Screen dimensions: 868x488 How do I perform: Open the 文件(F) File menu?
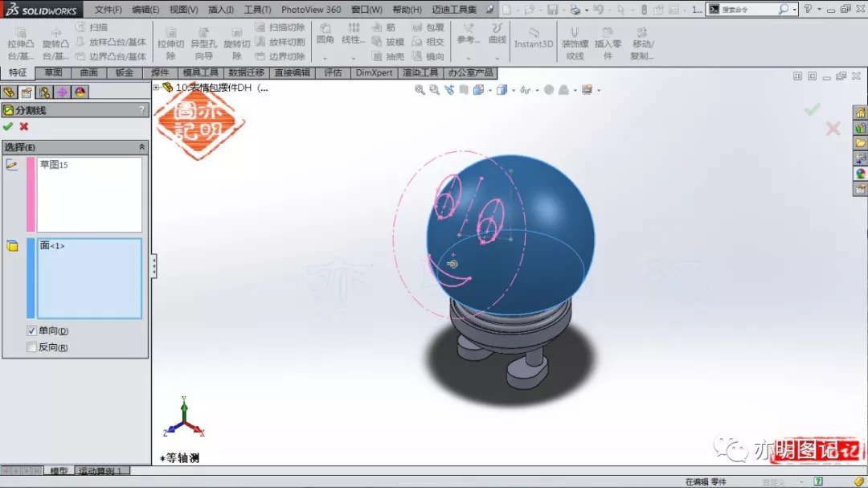click(x=108, y=10)
